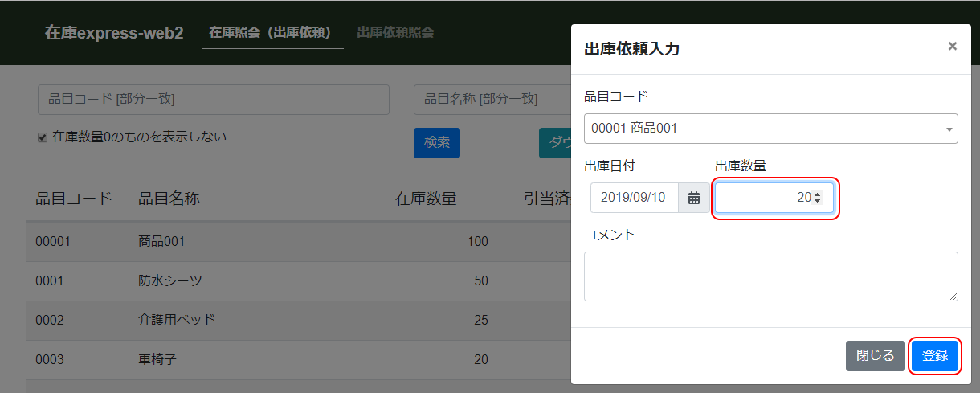The image size is (980, 393).
Task: Decrease 出庫数量 with the down arrow
Action: click(818, 201)
